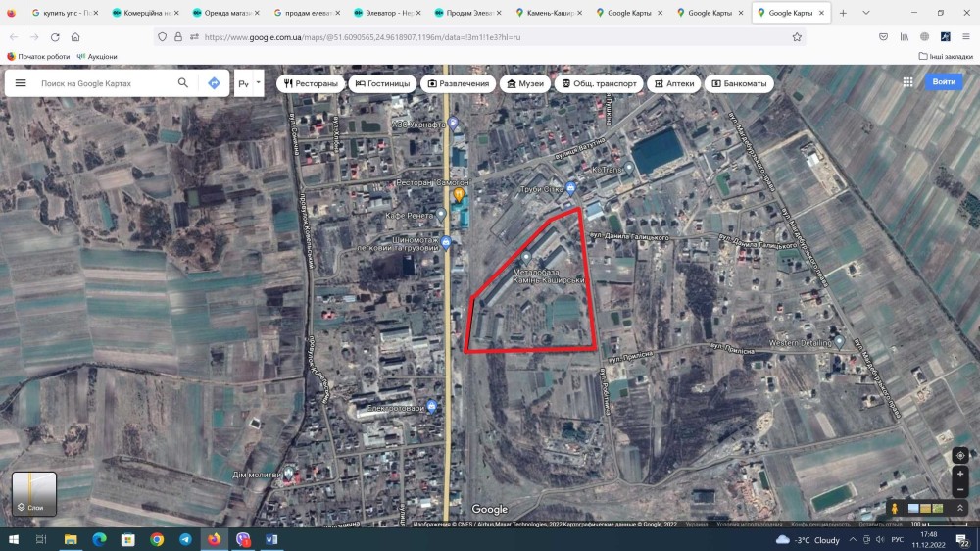Launch Telegram from the taskbar
The height and width of the screenshot is (551, 980).
(185, 539)
